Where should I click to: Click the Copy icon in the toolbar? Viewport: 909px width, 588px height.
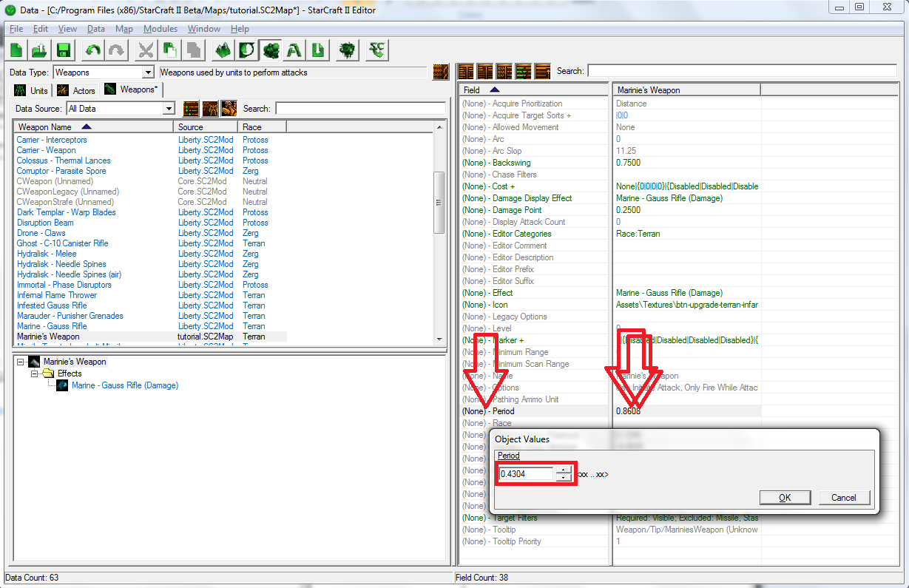pyautogui.click(x=170, y=50)
